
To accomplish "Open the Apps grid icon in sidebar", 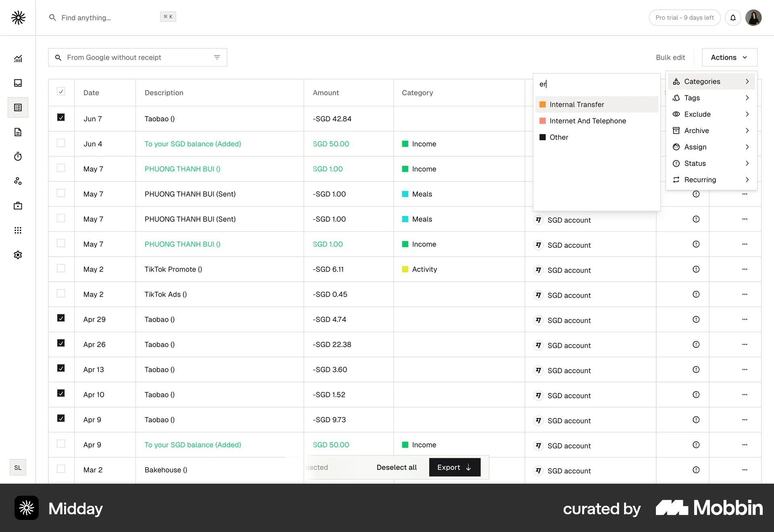I will pos(18,230).
